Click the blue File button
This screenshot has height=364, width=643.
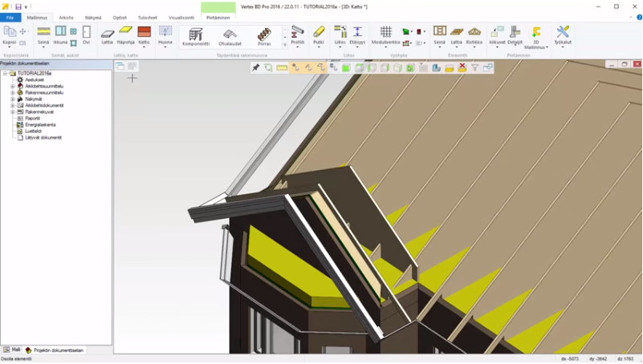pyautogui.click(x=10, y=18)
